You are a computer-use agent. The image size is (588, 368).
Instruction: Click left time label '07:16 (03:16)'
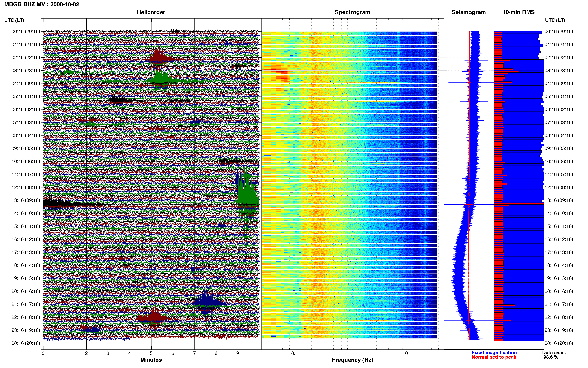pos(26,122)
